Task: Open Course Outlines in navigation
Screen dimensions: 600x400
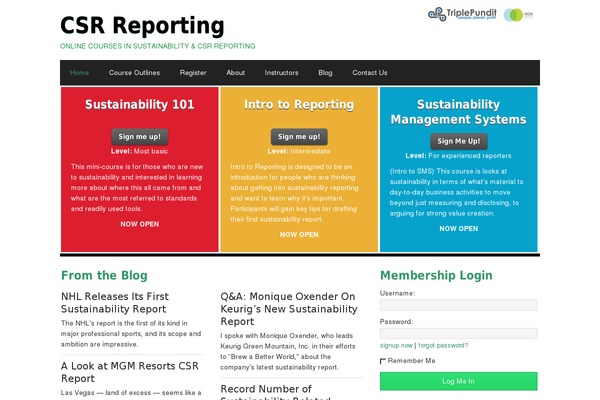Action: pos(134,73)
